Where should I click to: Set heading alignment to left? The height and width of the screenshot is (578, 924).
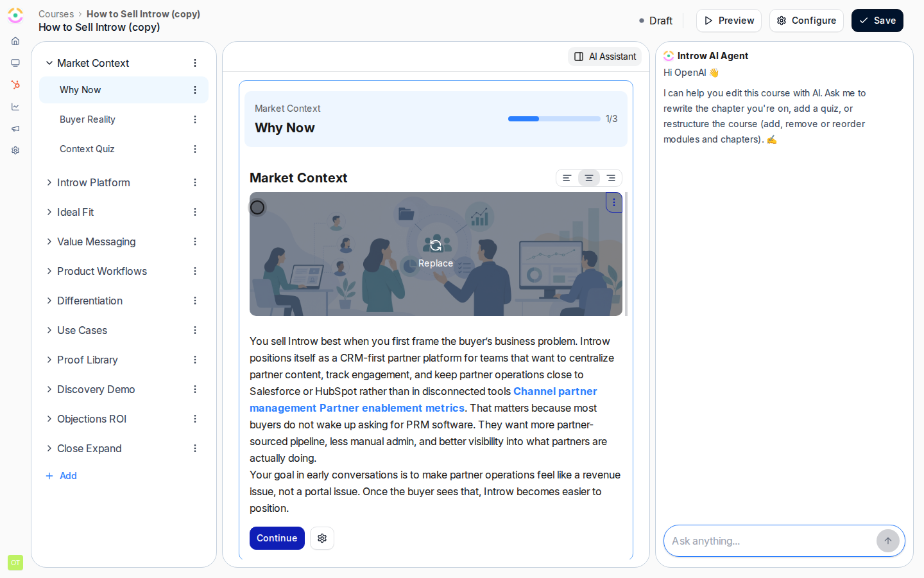pos(567,178)
